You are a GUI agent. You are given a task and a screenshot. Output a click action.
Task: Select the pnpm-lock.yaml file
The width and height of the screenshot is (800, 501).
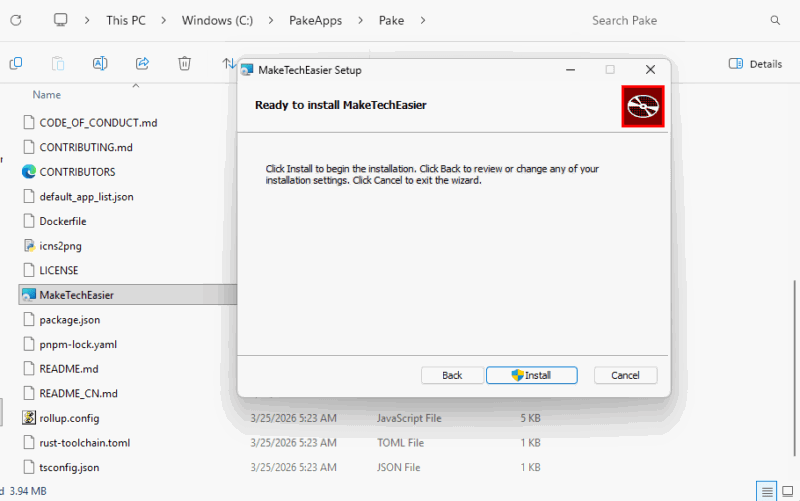click(78, 344)
